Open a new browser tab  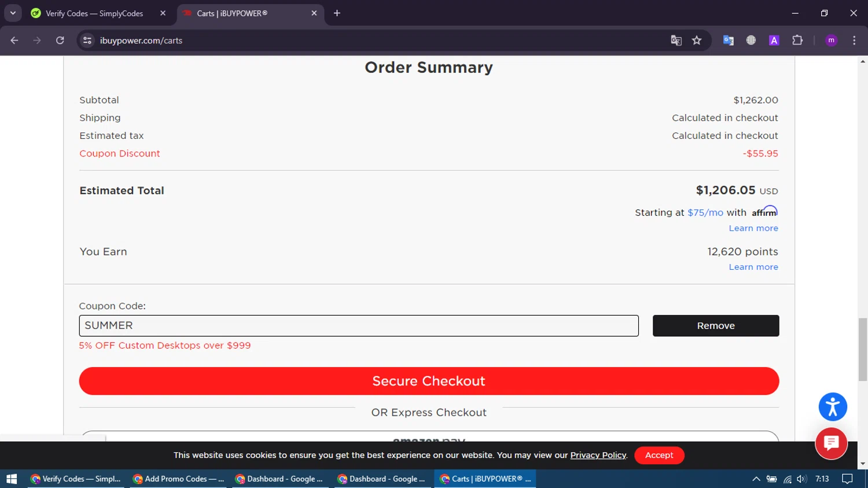pos(337,13)
